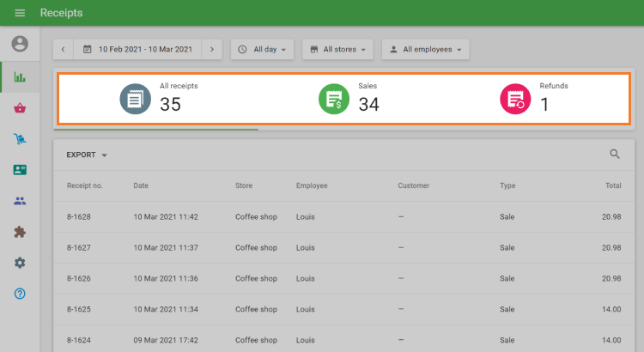Image resolution: width=644 pixels, height=352 pixels.
Task: Open the user account profile icon
Action: [x=20, y=44]
